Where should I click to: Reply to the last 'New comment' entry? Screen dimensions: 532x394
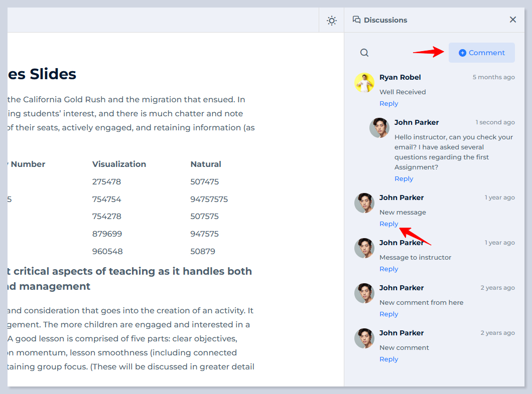[389, 359]
